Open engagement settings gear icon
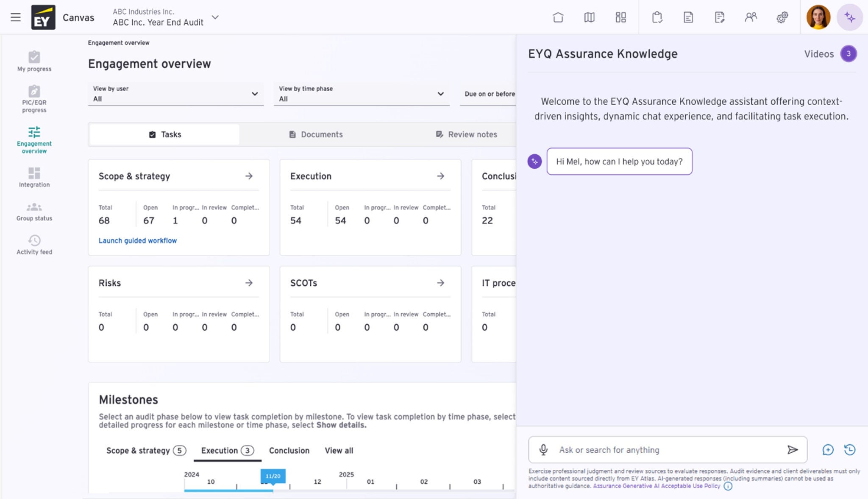 click(782, 17)
